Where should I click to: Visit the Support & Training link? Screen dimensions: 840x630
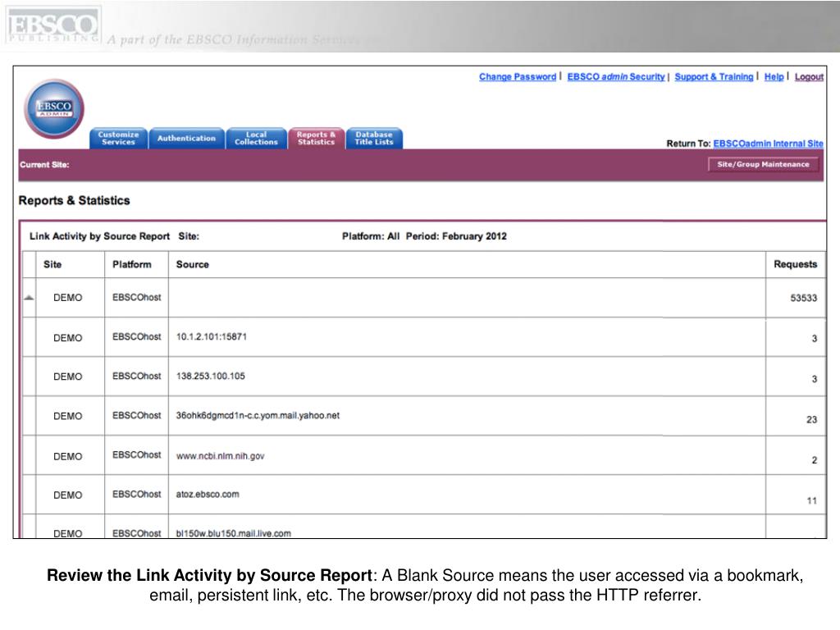(x=714, y=76)
